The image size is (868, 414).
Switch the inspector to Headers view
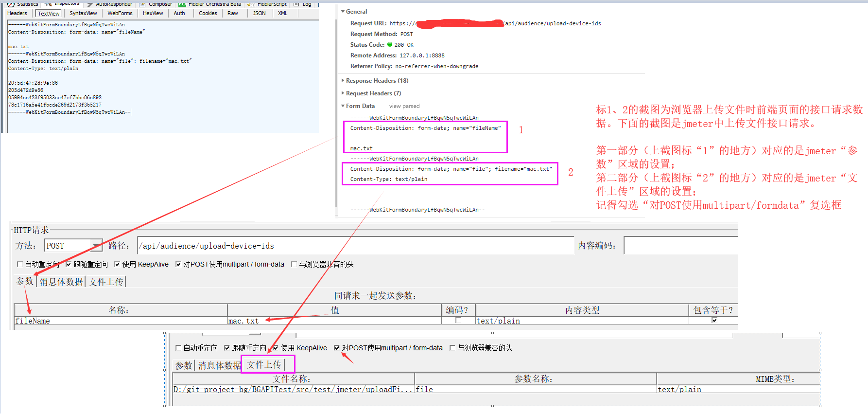(17, 13)
